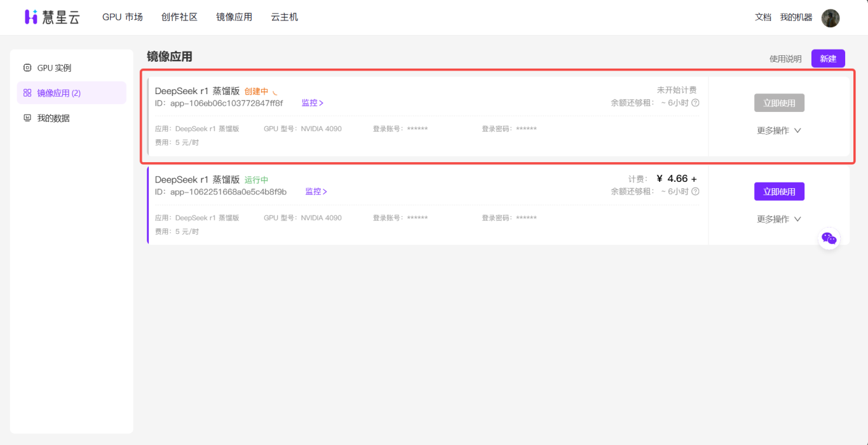Click 登录密码 field in the creating app
Image resolution: width=868 pixels, height=445 pixels.
coord(509,129)
